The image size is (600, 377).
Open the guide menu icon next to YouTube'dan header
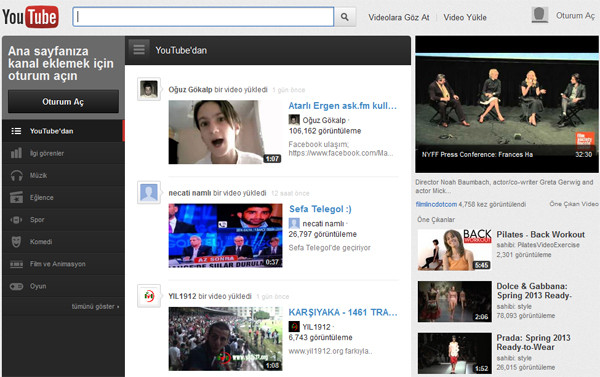[x=139, y=49]
